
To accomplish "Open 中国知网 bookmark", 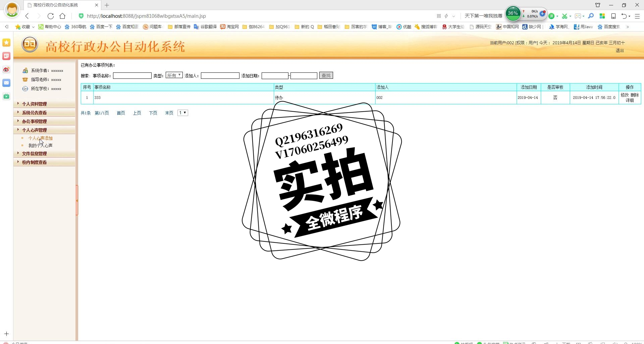I will 507,26.
